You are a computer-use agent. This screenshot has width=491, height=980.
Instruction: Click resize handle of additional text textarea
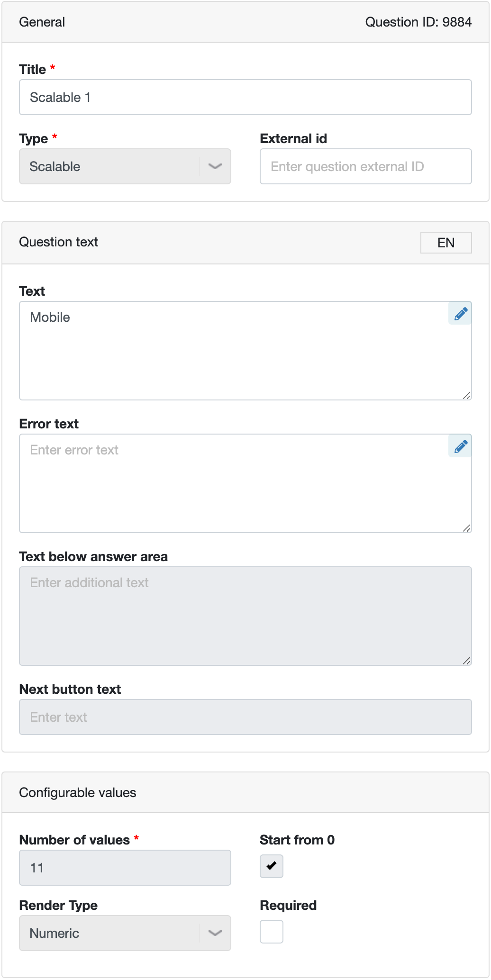467,661
